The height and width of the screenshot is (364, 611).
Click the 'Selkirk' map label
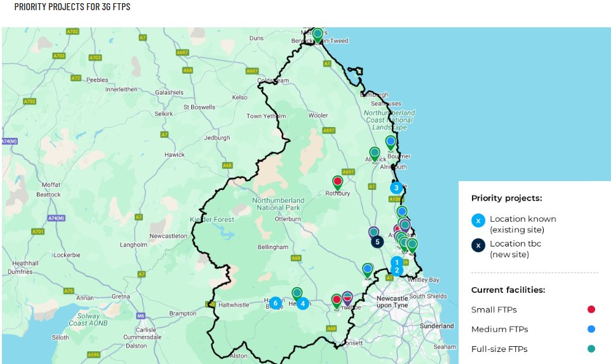tap(164, 114)
